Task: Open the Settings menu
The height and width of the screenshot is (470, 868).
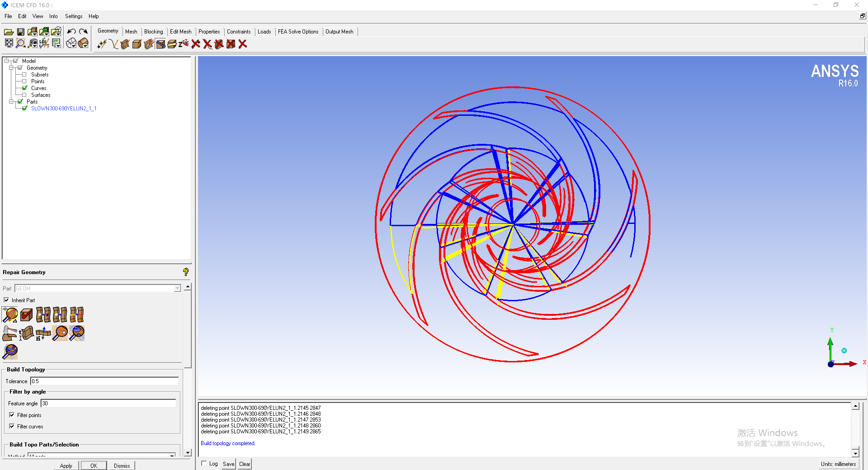Action: [73, 16]
